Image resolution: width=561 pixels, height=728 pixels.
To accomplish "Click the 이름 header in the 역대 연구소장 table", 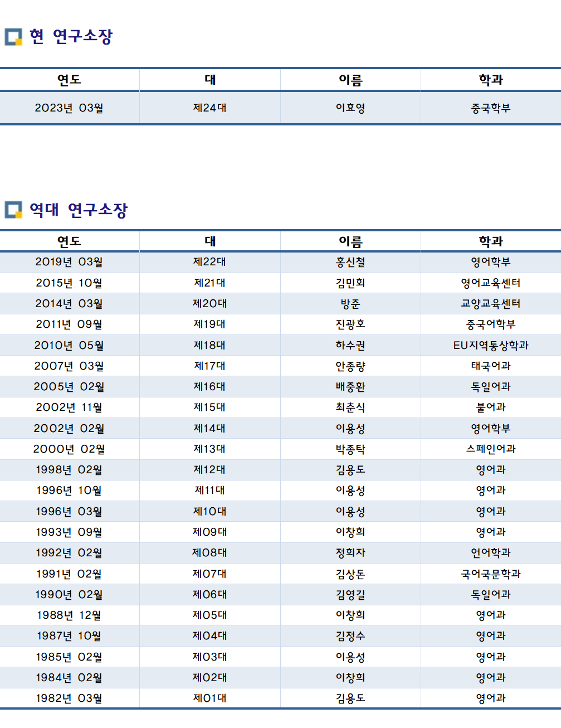I will 350,241.
